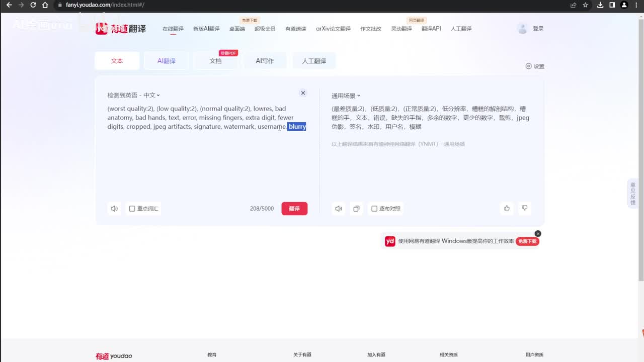
Task: Give thumbs up to the translation
Action: coord(507,208)
